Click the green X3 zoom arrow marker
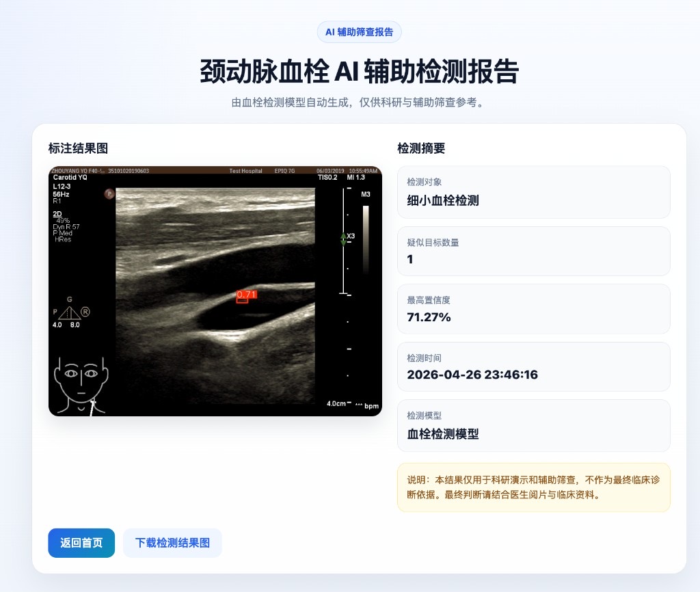Image resolution: width=700 pixels, height=592 pixels. (344, 238)
